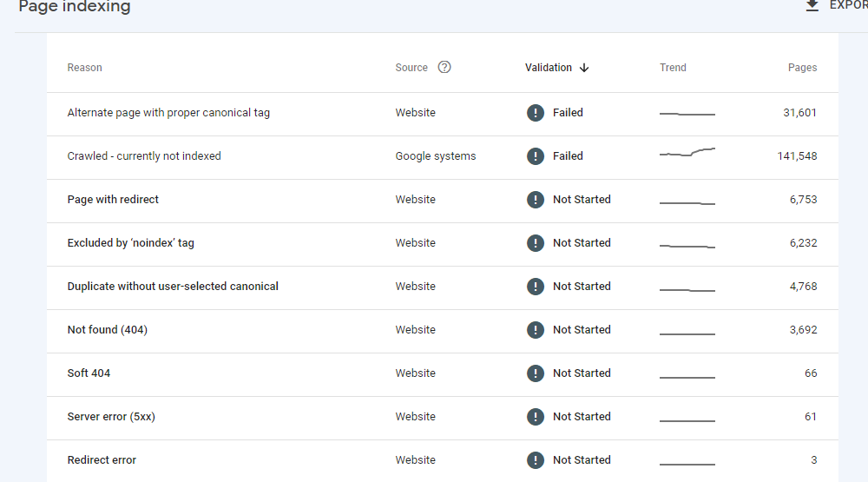Click 'Failed' status in Crawled row
Viewport: 868px width, 482px height.
click(x=568, y=156)
